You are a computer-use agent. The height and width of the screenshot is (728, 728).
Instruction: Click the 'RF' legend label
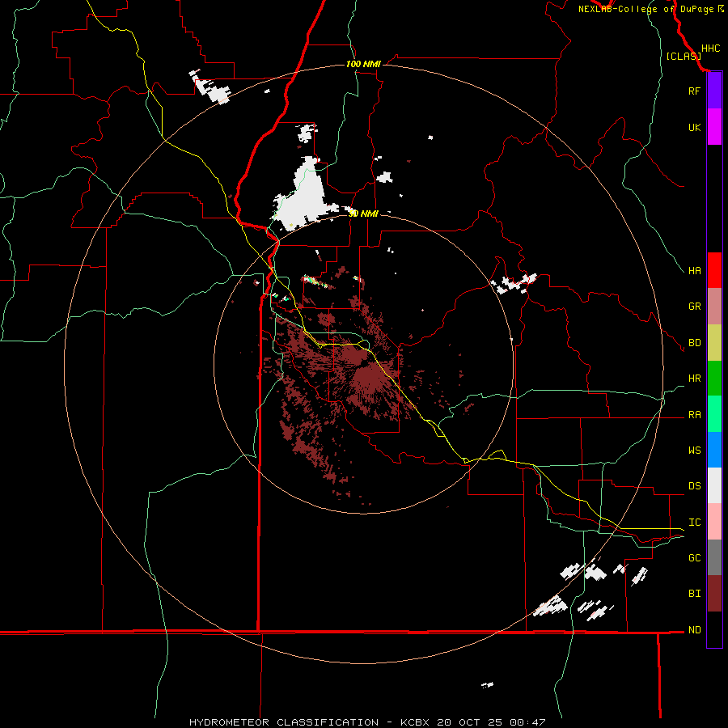coord(694,91)
